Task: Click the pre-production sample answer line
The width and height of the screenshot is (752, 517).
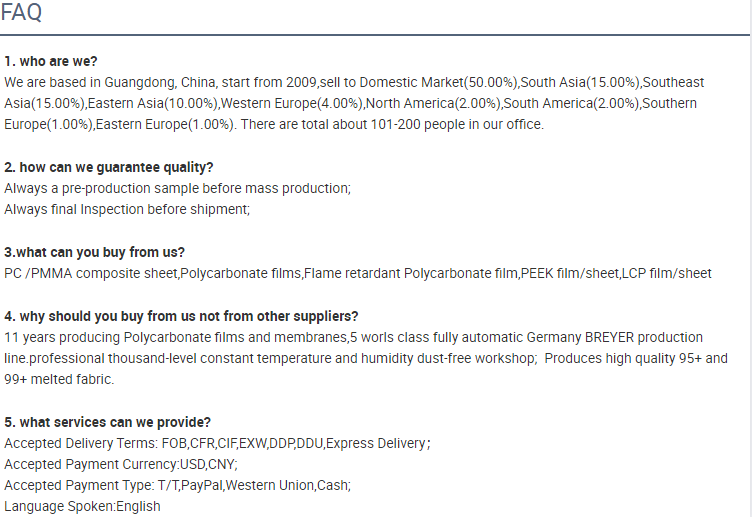Action: [177, 188]
